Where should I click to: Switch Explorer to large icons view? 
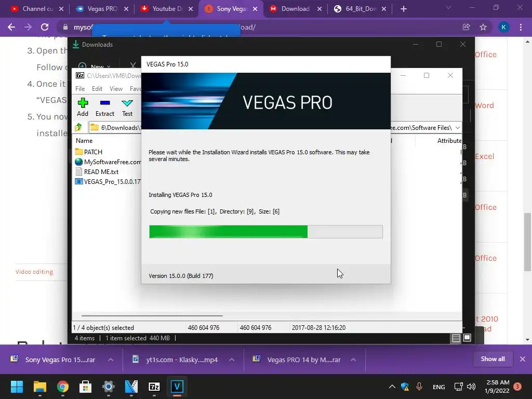click(467, 338)
